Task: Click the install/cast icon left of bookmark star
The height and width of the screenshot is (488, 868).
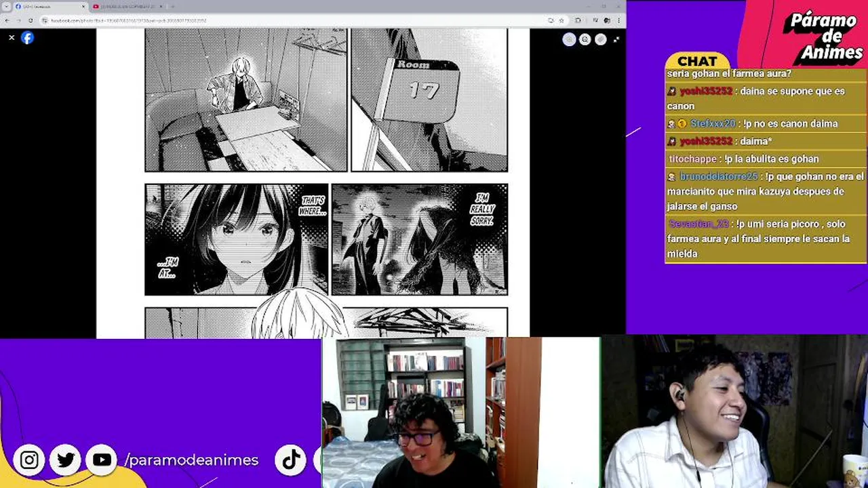Action: 551,20
